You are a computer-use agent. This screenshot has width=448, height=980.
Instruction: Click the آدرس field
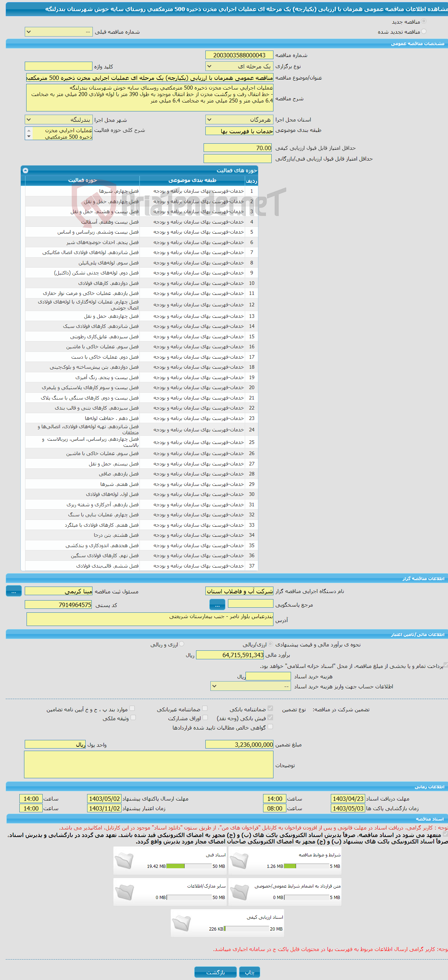click(150, 619)
